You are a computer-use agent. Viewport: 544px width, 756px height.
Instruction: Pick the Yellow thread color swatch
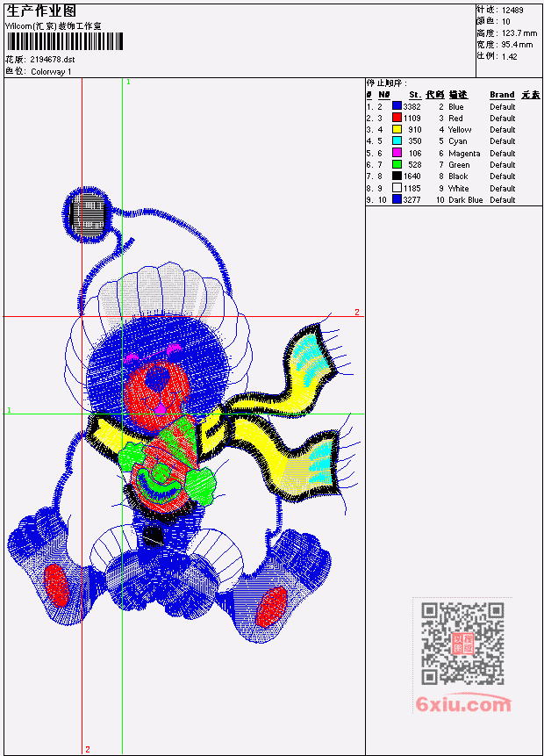[x=397, y=129]
